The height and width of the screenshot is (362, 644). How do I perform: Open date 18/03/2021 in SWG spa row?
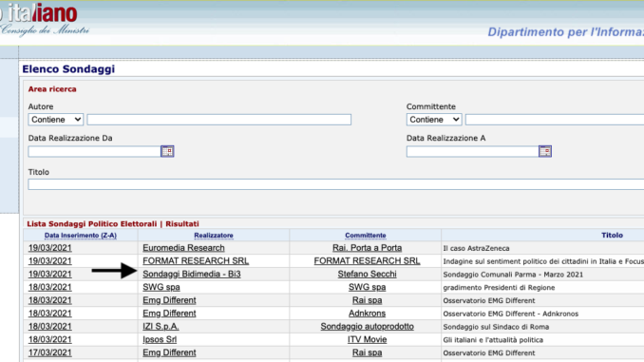point(49,287)
